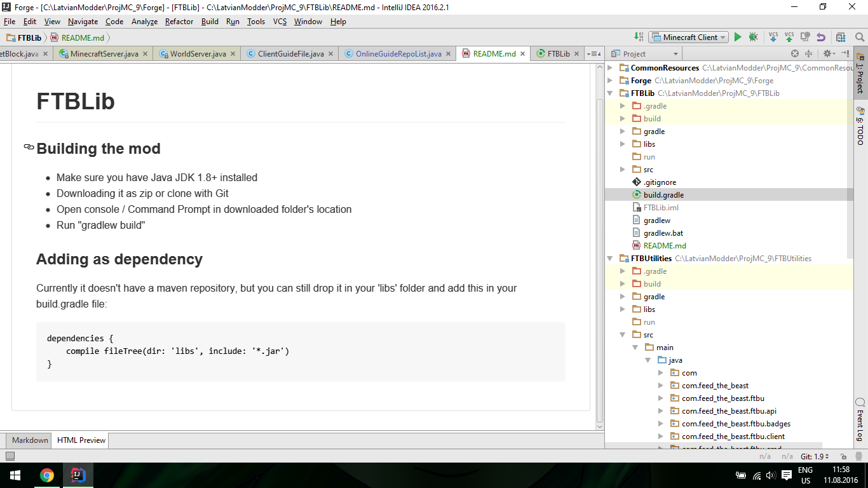Open the Refactor menu

(179, 22)
